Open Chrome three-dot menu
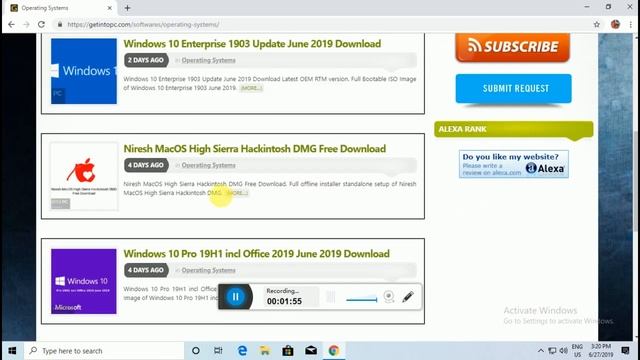The width and height of the screenshot is (640, 360). click(x=631, y=24)
